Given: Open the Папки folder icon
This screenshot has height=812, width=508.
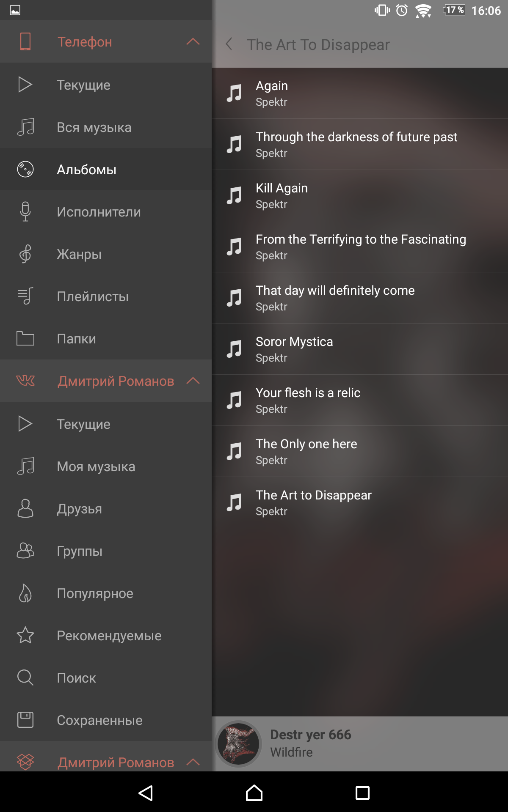Looking at the screenshot, I should [x=25, y=338].
